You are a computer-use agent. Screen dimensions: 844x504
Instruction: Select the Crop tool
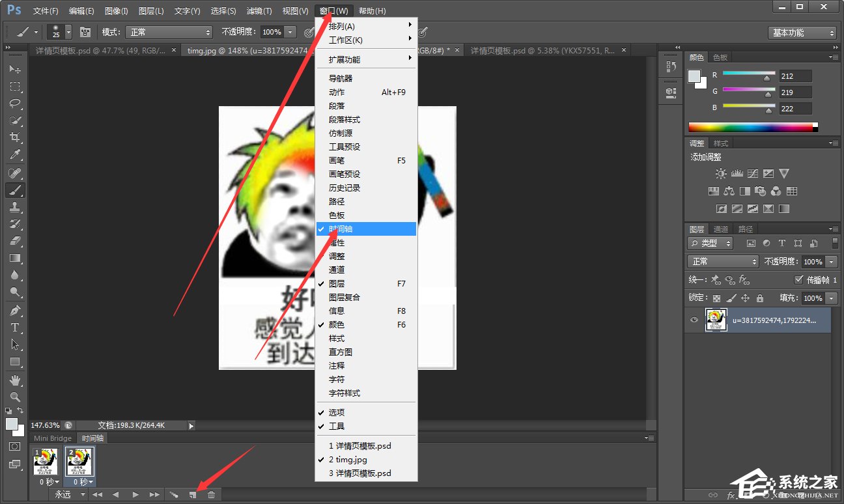point(14,137)
